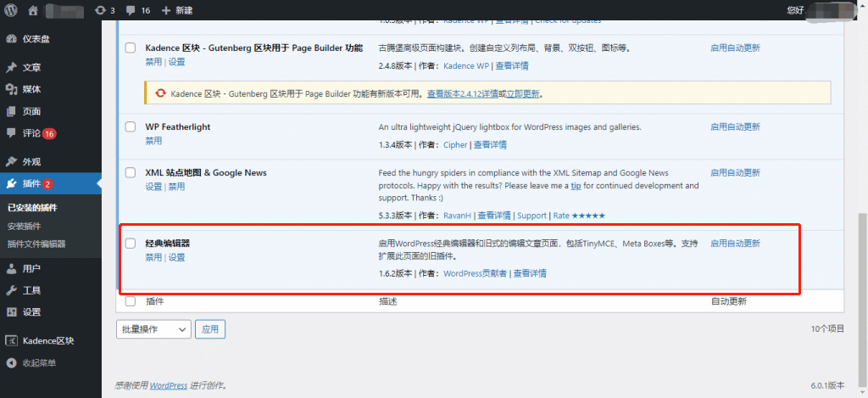
Task: Click 插件 column footer label
Action: coord(155,301)
